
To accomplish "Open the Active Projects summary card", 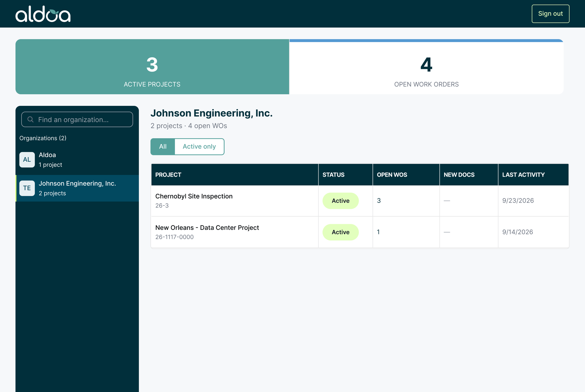I will click(152, 67).
